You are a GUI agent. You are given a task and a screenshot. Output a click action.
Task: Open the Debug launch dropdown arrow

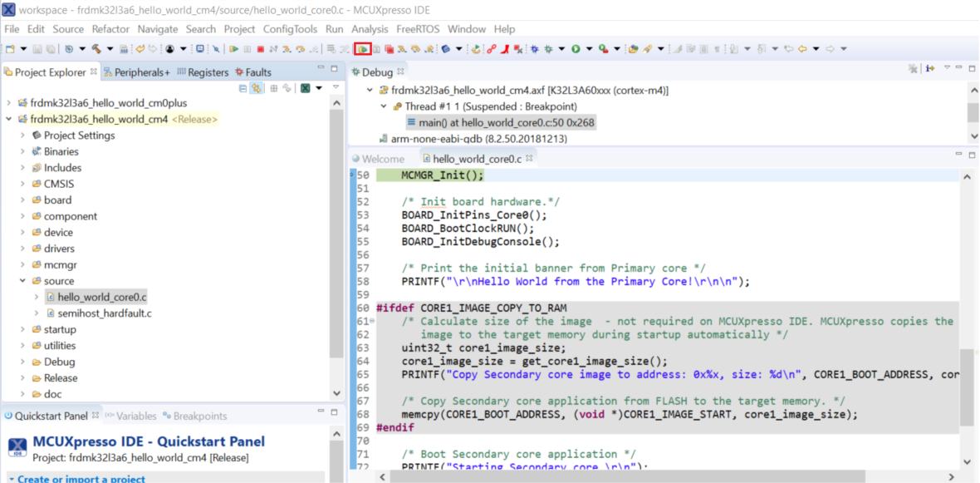pos(561,49)
